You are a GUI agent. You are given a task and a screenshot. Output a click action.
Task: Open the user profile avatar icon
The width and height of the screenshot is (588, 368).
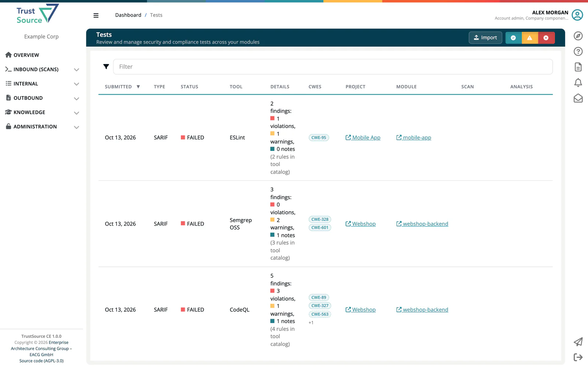pyautogui.click(x=577, y=15)
